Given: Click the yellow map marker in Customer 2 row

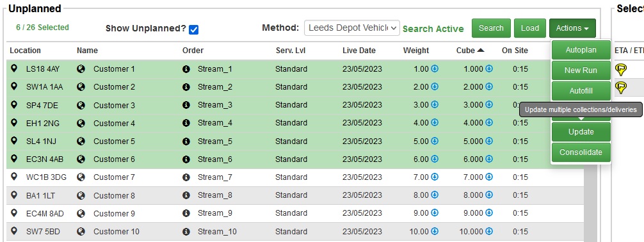Looking at the screenshot, I should click(621, 88).
